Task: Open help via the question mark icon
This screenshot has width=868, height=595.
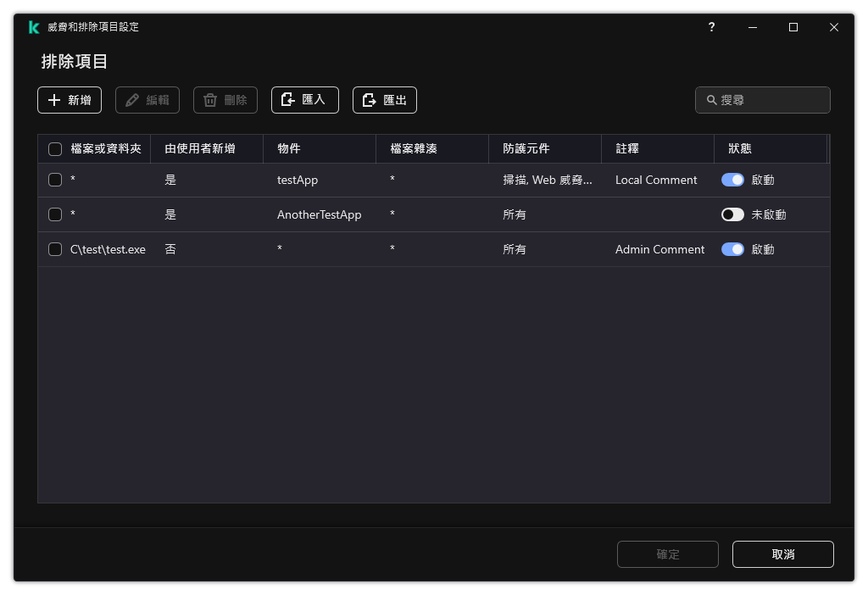Action: [x=711, y=27]
